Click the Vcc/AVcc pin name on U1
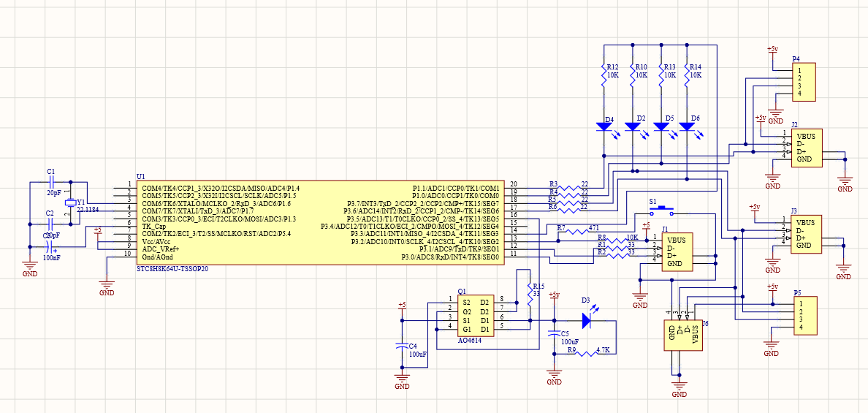Viewport: 868px width, 413px height. click(158, 243)
